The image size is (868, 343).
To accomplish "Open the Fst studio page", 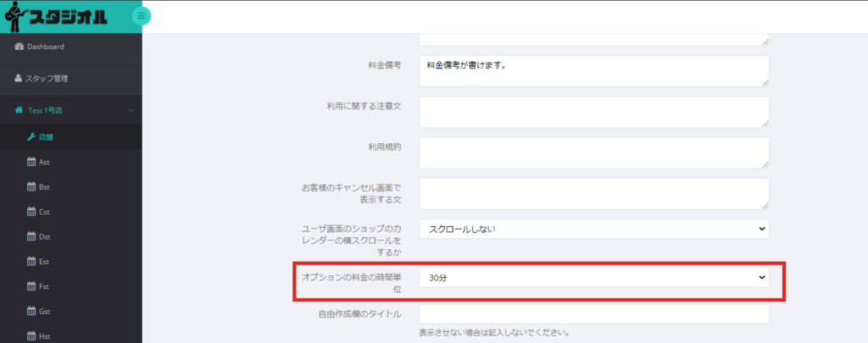I will [44, 287].
